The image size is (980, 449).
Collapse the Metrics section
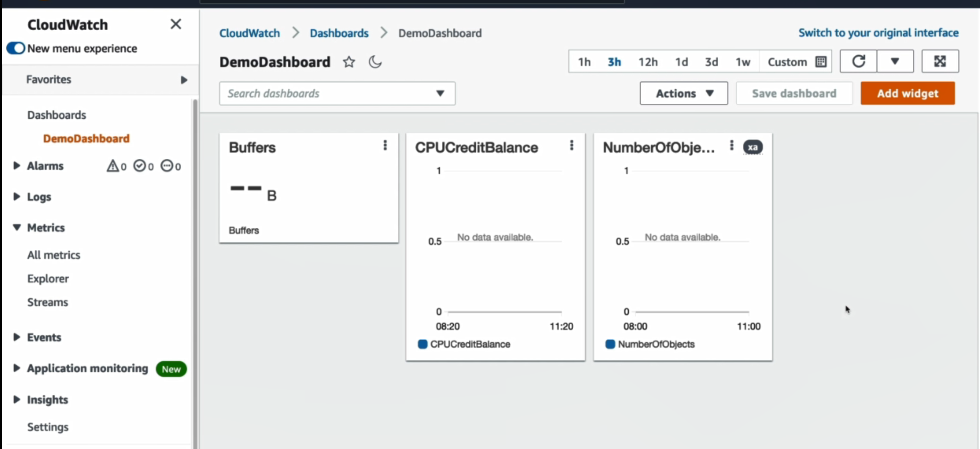pos(16,227)
